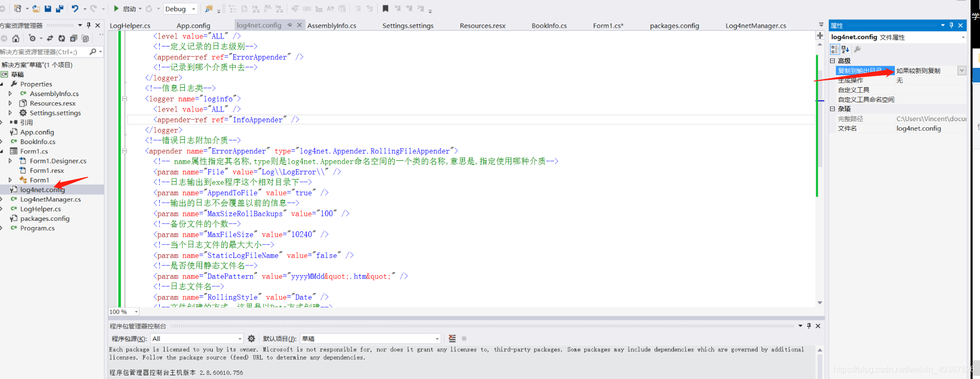Click Show All Files icon in Solution Explorer

86,38
